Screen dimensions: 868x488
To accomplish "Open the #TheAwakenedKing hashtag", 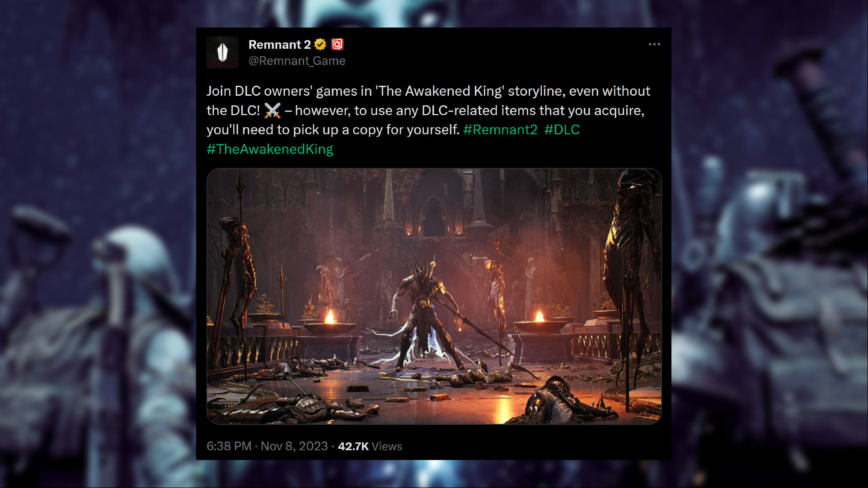I will pos(270,149).
